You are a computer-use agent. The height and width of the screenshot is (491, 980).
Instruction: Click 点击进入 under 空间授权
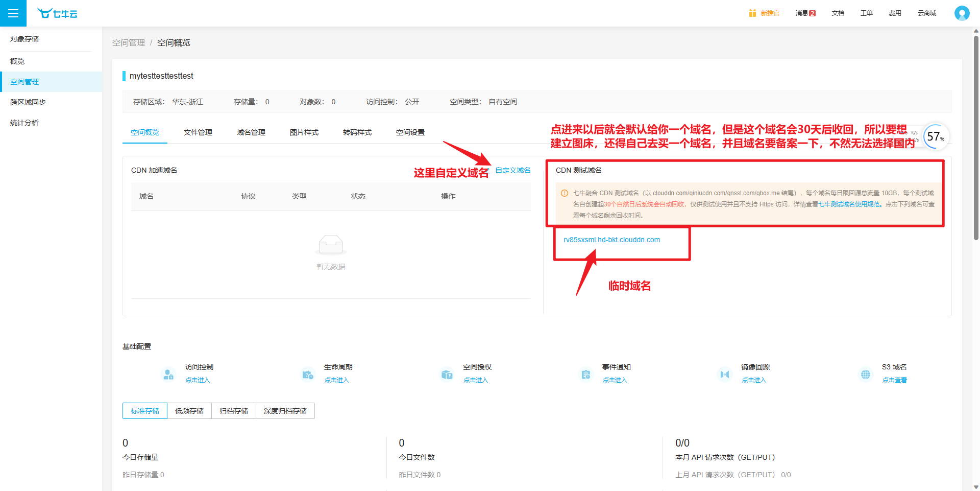click(476, 380)
